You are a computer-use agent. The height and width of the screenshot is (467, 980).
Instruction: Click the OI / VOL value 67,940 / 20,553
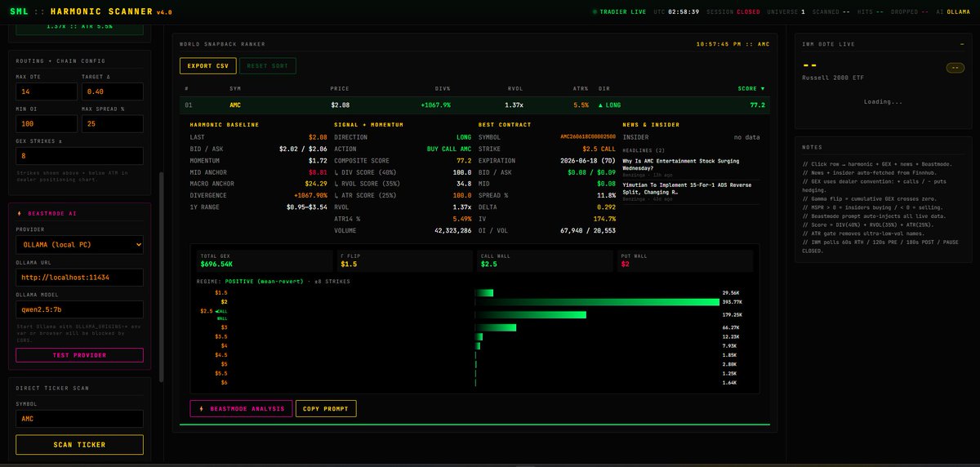[x=587, y=231]
